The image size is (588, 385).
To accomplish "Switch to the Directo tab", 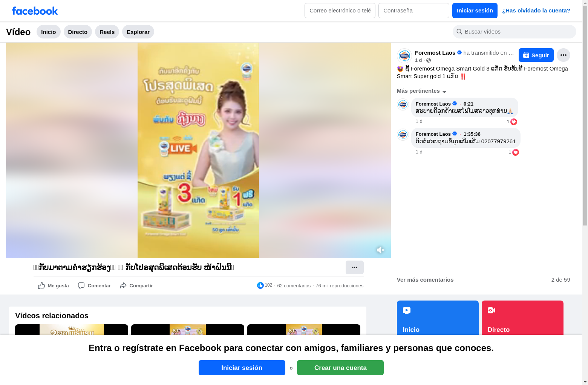I will [78, 32].
